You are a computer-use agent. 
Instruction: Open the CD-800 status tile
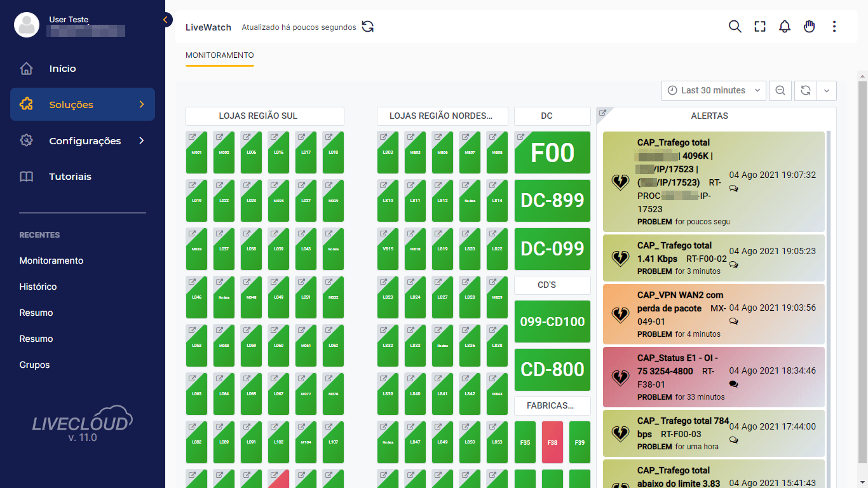[552, 370]
